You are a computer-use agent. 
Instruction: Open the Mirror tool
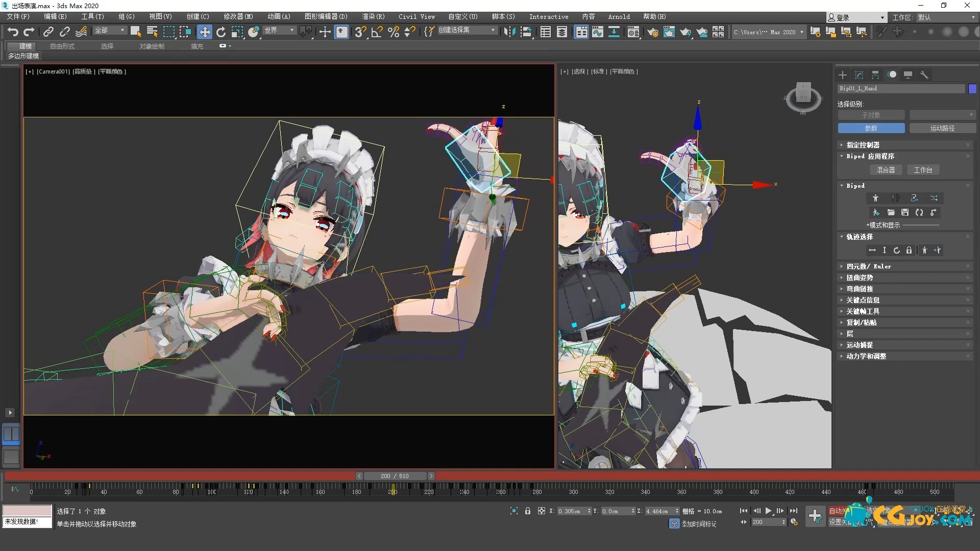coord(509,32)
